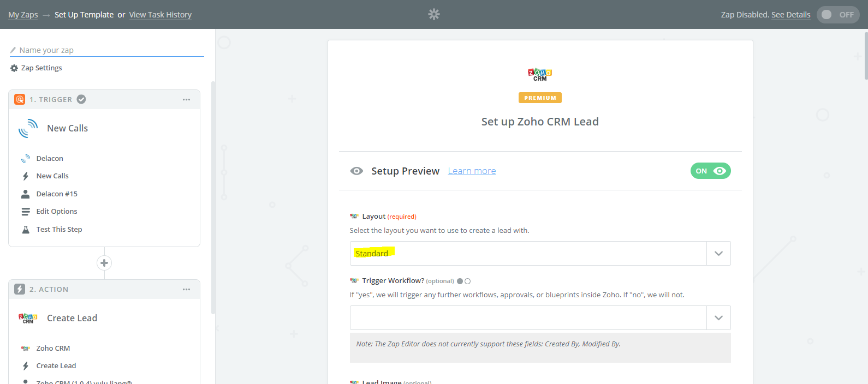Click the Zoho CRM logo in main panel

tap(540, 75)
